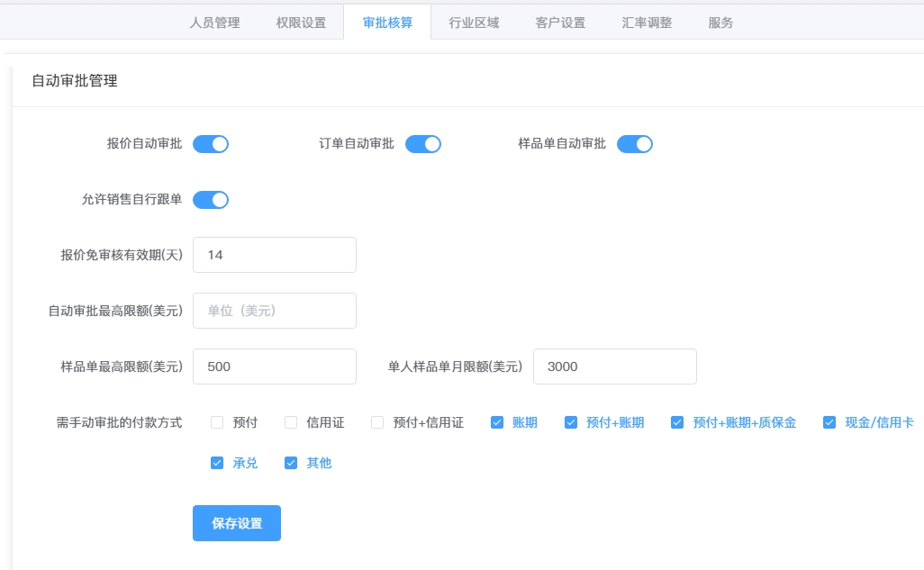Uncheck the 承兑 checkbox
924x570 pixels.
coord(217,463)
